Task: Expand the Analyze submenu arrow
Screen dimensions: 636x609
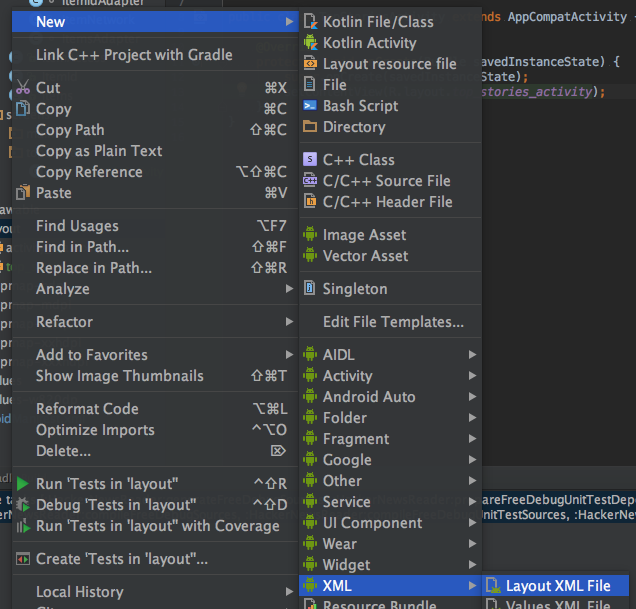Action: coord(289,288)
